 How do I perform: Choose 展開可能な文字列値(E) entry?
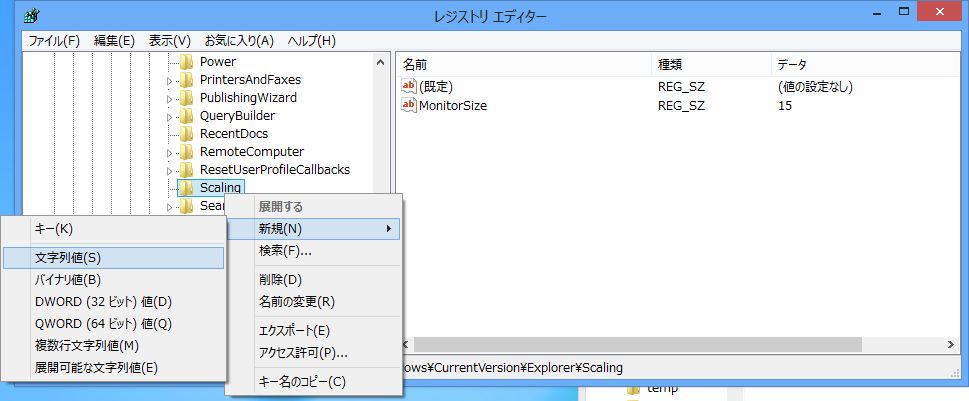tap(113, 368)
